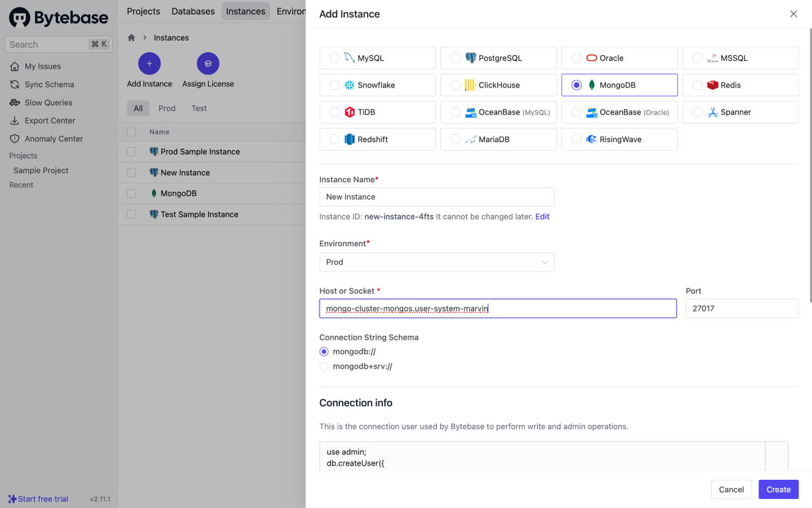Switch to the Databases tab
This screenshot has height=508, width=812.
pos(193,11)
